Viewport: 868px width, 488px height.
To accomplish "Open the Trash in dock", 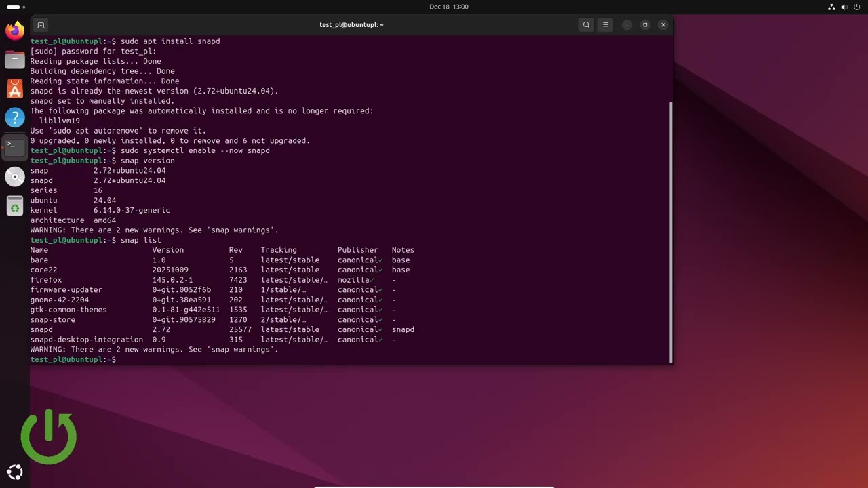I will coord(15,205).
